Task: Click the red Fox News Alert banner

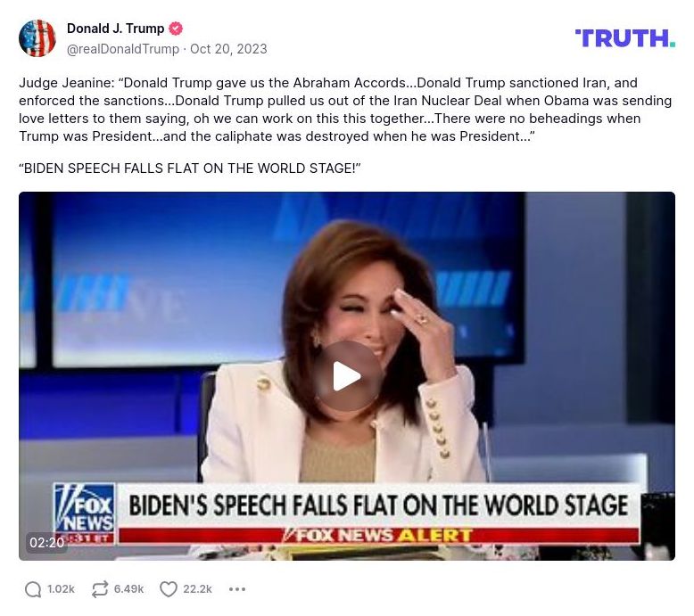Action: pyautogui.click(x=379, y=536)
